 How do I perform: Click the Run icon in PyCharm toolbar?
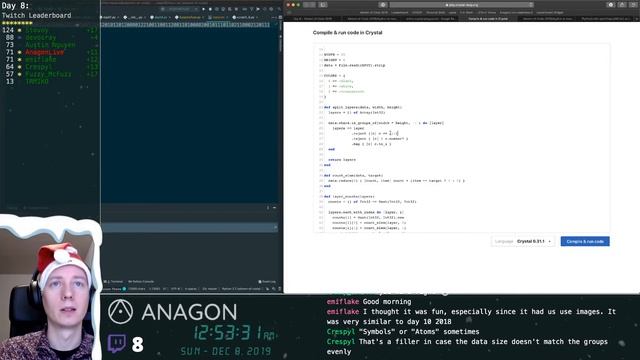pyautogui.click(x=203, y=9)
